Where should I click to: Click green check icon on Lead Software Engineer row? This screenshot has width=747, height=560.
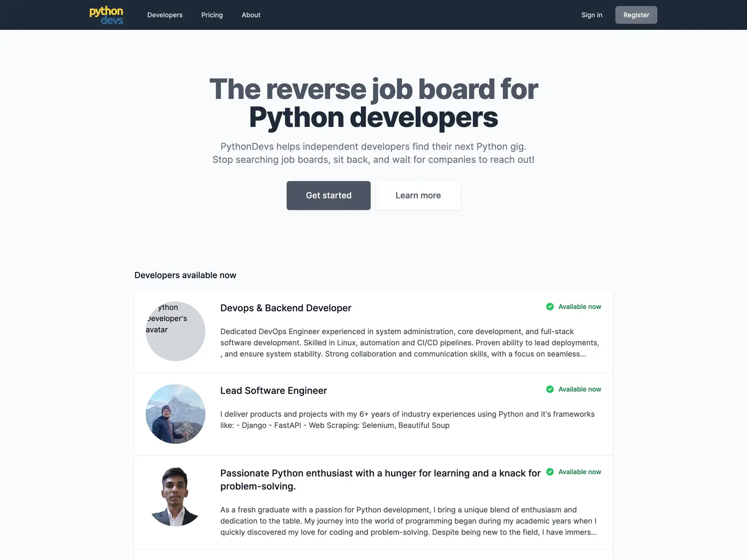[550, 389]
